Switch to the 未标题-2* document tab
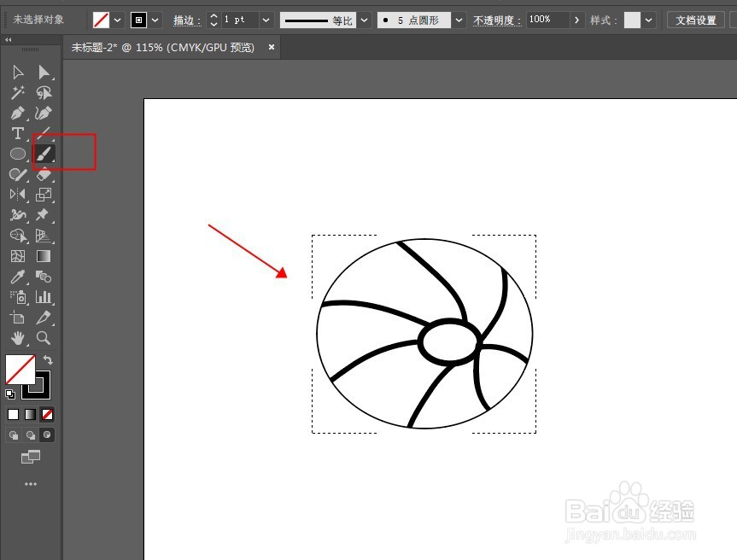This screenshot has width=737, height=560. pos(162,48)
